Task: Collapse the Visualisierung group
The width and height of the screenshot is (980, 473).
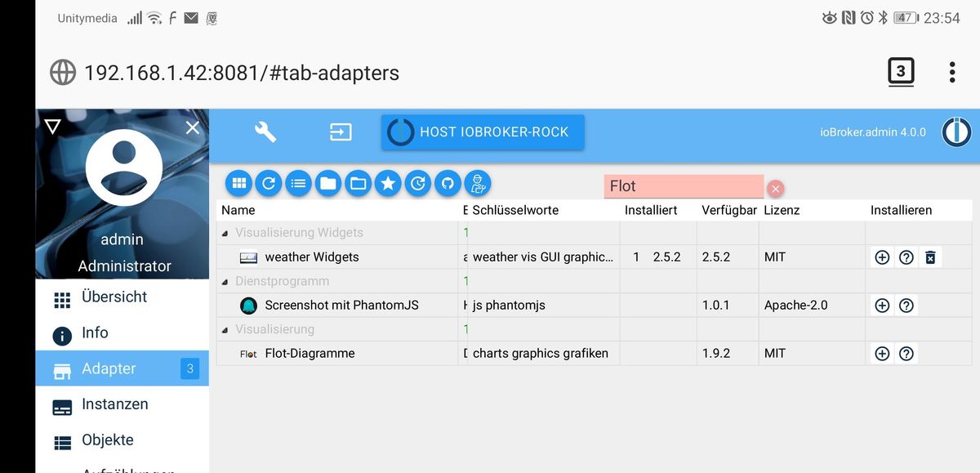Action: pyautogui.click(x=225, y=329)
